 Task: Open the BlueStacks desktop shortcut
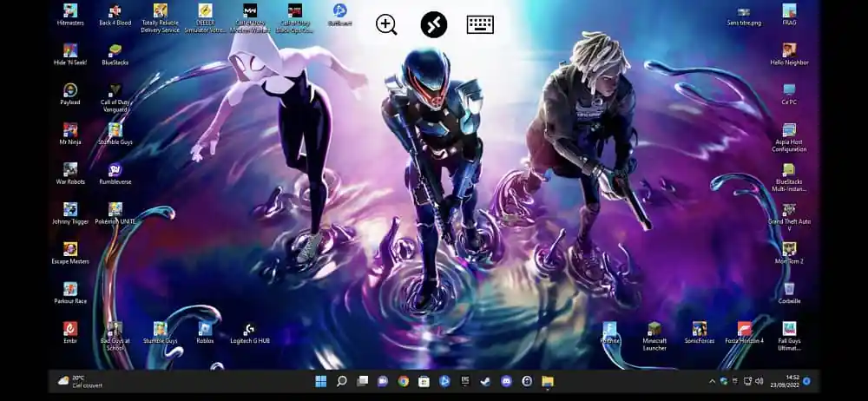click(115, 55)
